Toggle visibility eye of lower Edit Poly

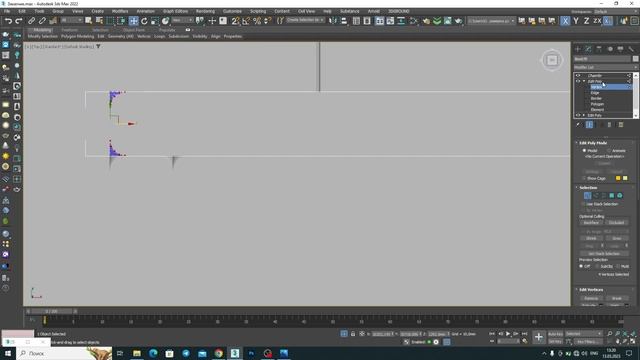pyautogui.click(x=578, y=115)
